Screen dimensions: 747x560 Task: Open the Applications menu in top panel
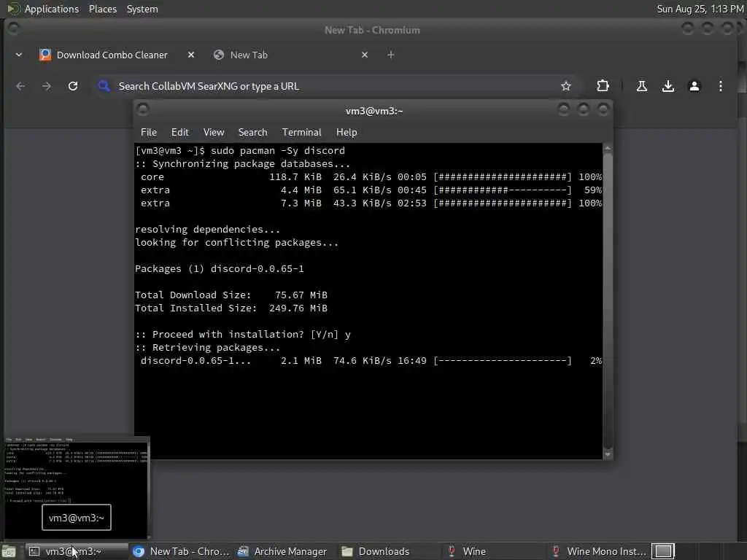pos(43,9)
